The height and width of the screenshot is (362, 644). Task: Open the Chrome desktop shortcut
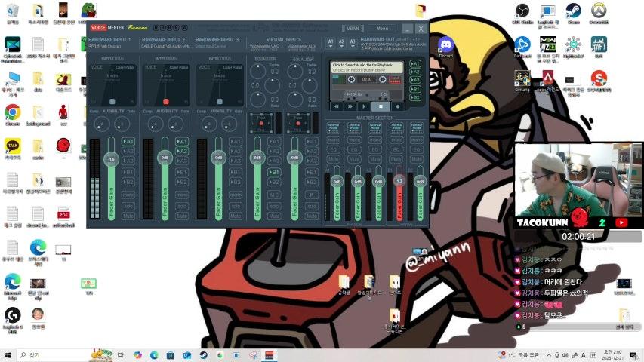(12, 113)
